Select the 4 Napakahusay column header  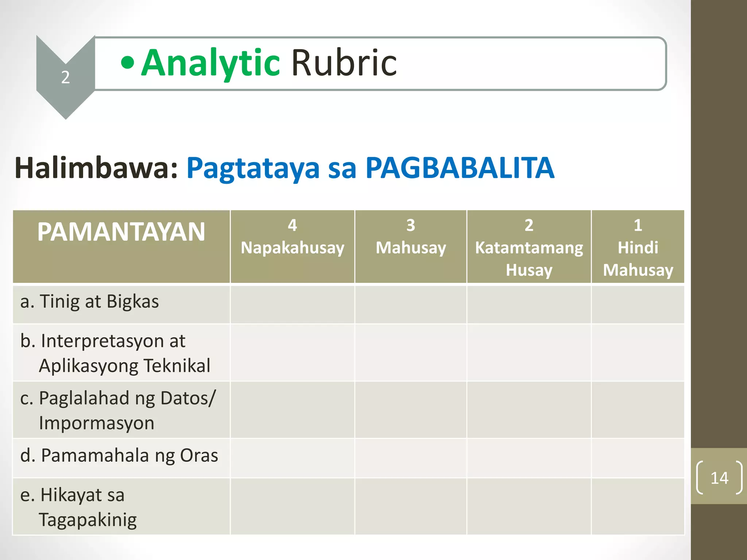click(x=293, y=246)
